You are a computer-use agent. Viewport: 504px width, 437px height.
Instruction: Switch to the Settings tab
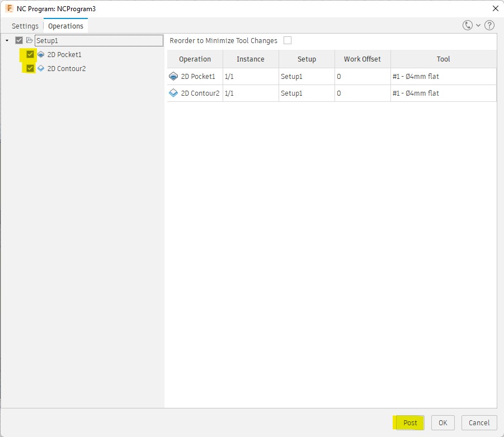[x=25, y=26]
